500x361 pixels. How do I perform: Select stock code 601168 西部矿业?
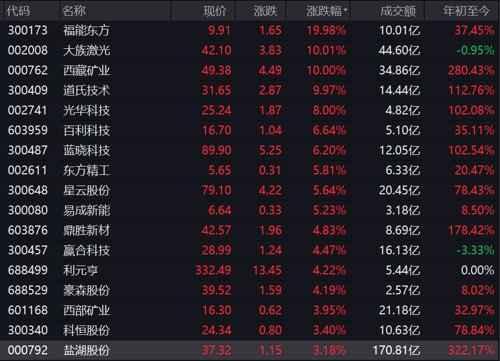tap(250, 310)
